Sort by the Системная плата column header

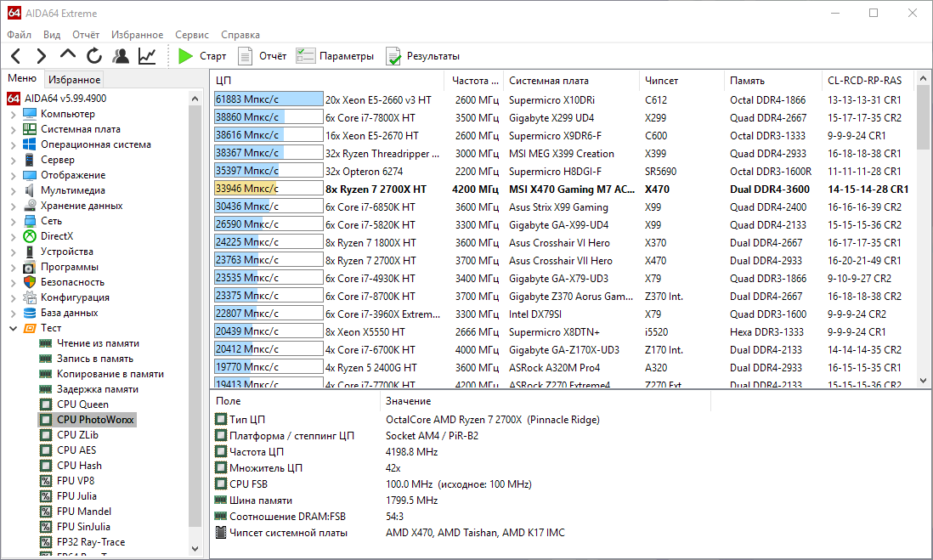[x=571, y=81]
